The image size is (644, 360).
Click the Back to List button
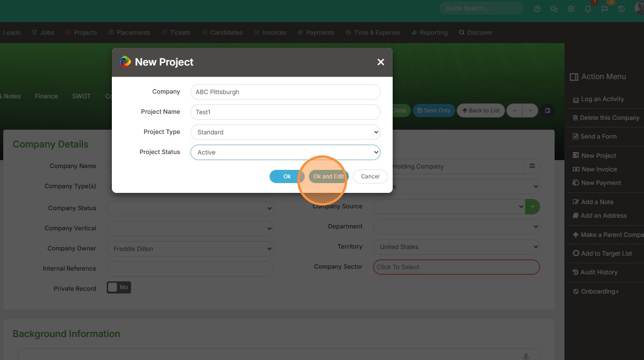[481, 110]
